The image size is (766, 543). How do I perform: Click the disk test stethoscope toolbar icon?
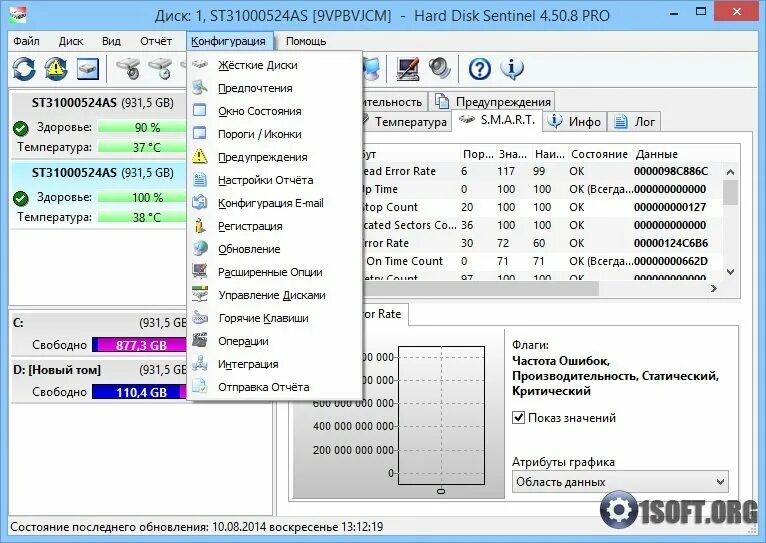tap(128, 69)
